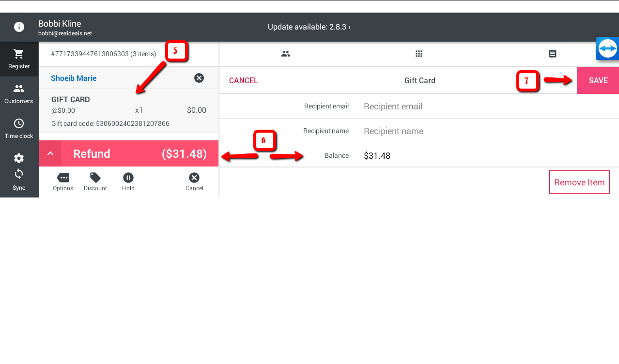The height and width of the screenshot is (364, 619).
Task: Click the Remove Item button
Action: 579,182
